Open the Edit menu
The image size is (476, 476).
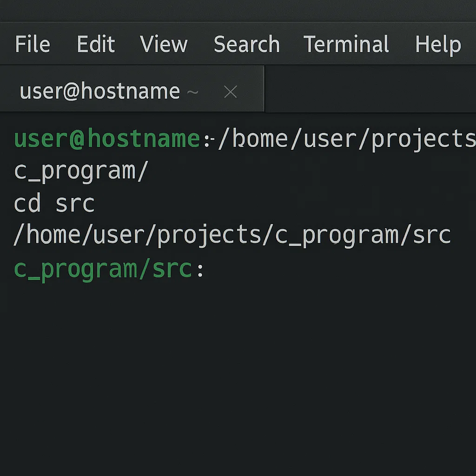(x=96, y=44)
